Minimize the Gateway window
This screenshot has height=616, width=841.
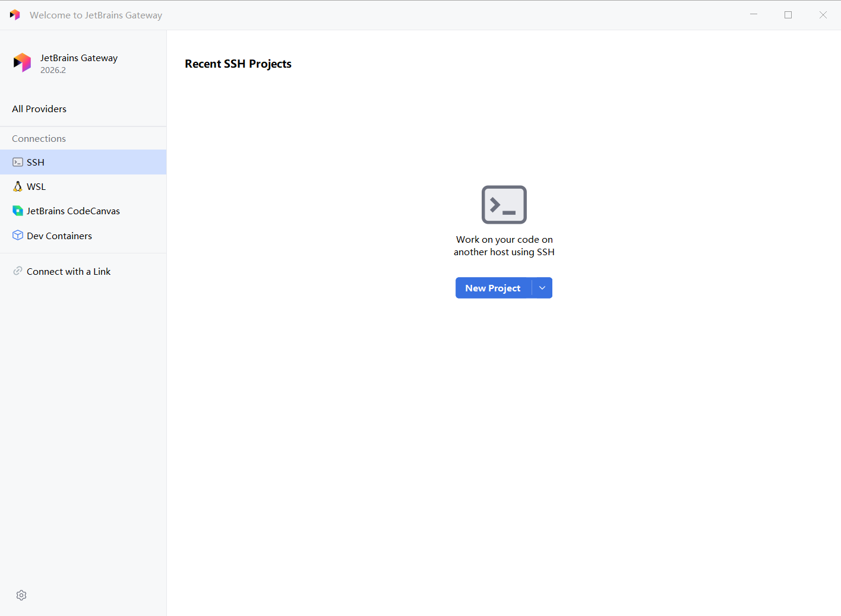754,15
